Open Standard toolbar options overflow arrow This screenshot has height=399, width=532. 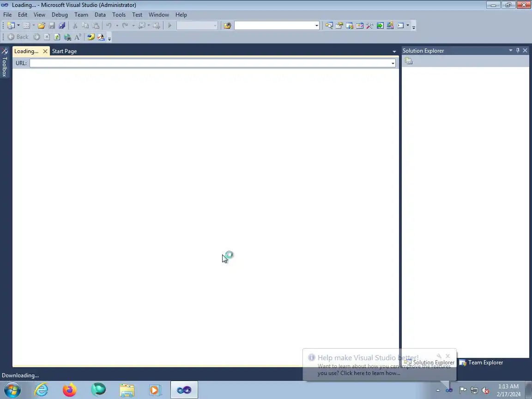pos(414,26)
